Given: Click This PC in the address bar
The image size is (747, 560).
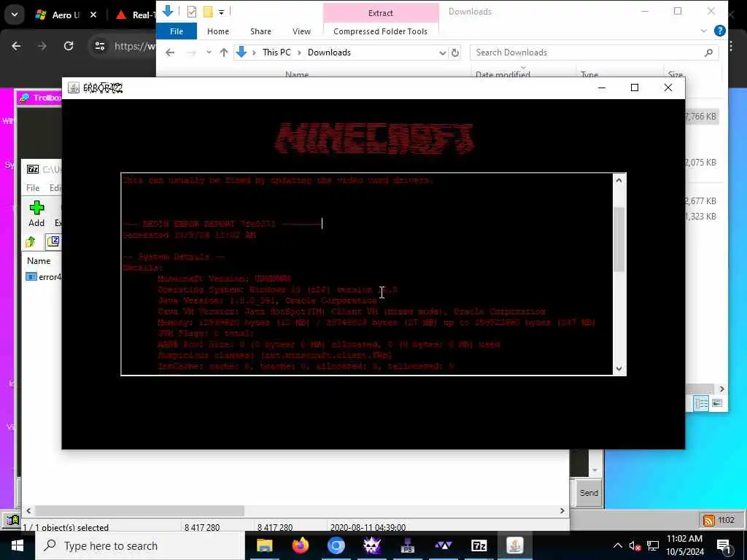Looking at the screenshot, I should tap(276, 52).
